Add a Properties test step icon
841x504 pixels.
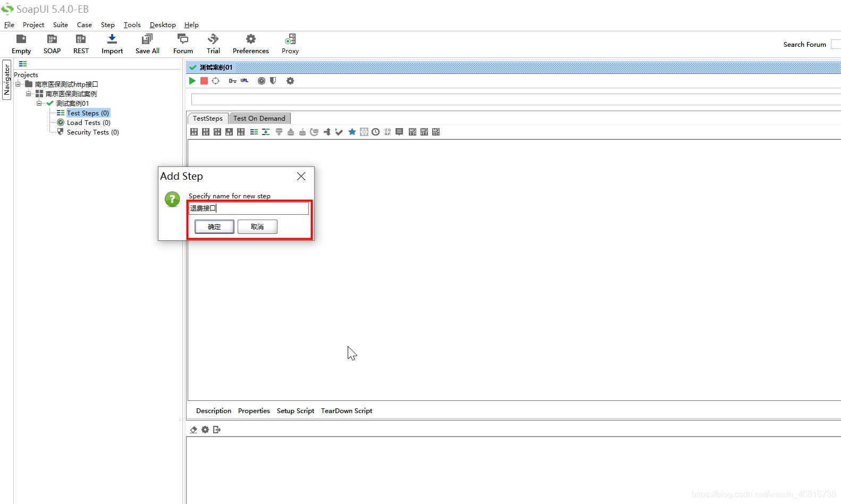click(x=254, y=132)
